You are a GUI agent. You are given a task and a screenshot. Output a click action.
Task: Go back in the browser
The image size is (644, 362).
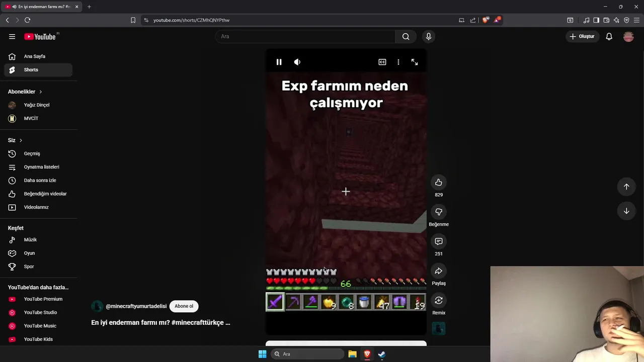[x=7, y=20]
